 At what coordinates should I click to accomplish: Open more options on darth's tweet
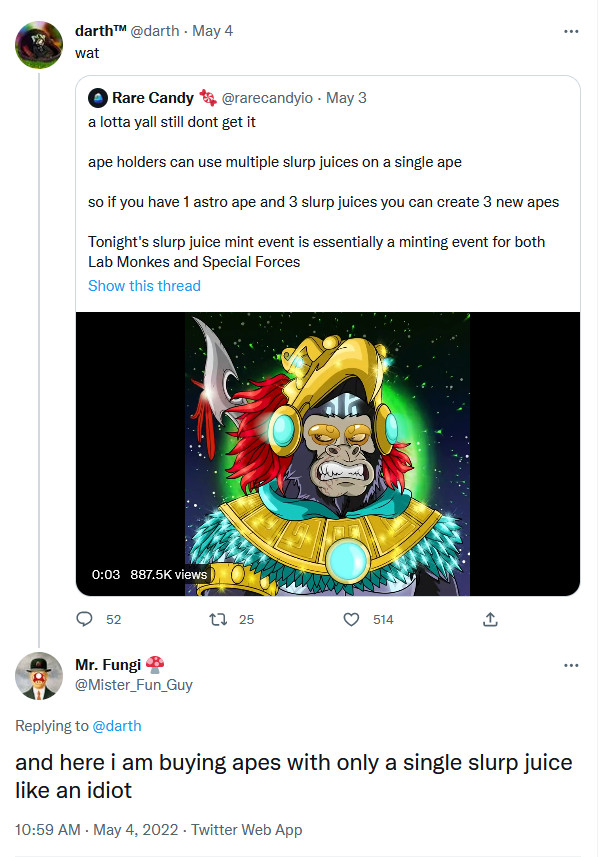click(571, 32)
